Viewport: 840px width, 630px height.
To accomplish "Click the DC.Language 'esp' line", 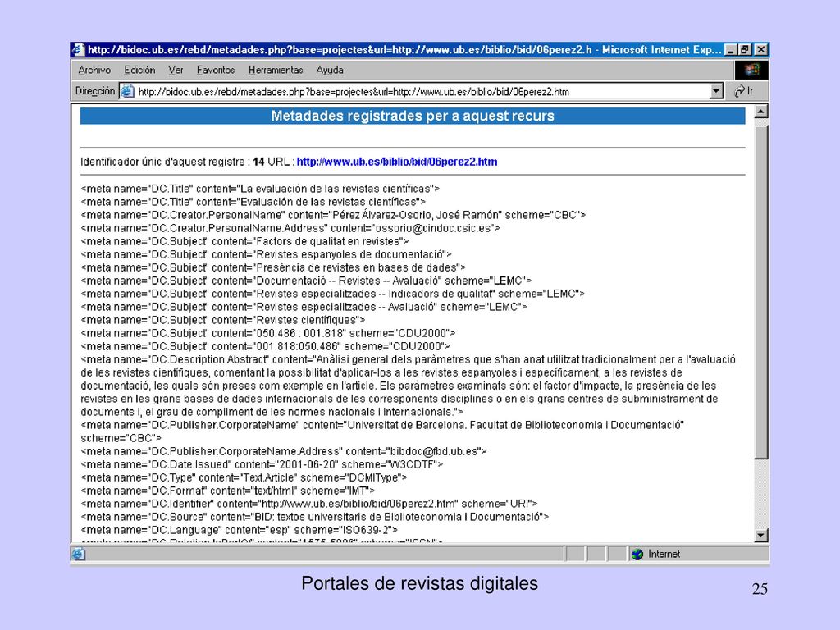I will (240, 530).
